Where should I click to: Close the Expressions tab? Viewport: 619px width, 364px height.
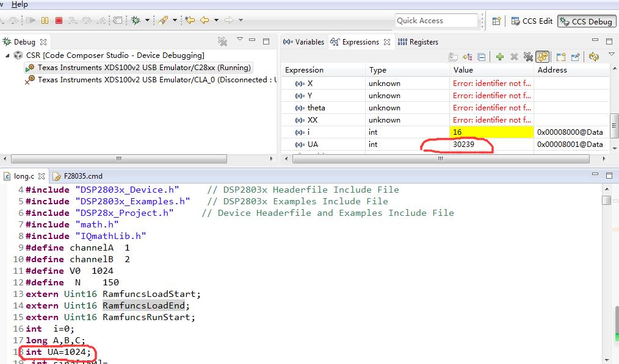coord(387,42)
